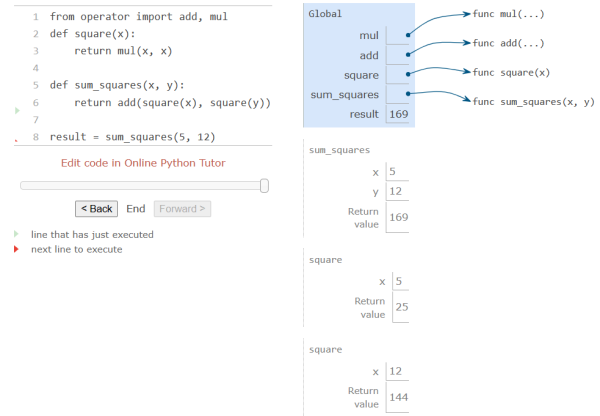Click 'def square(x):' on line 2
This screenshot has height=416, width=600.
click(x=92, y=34)
